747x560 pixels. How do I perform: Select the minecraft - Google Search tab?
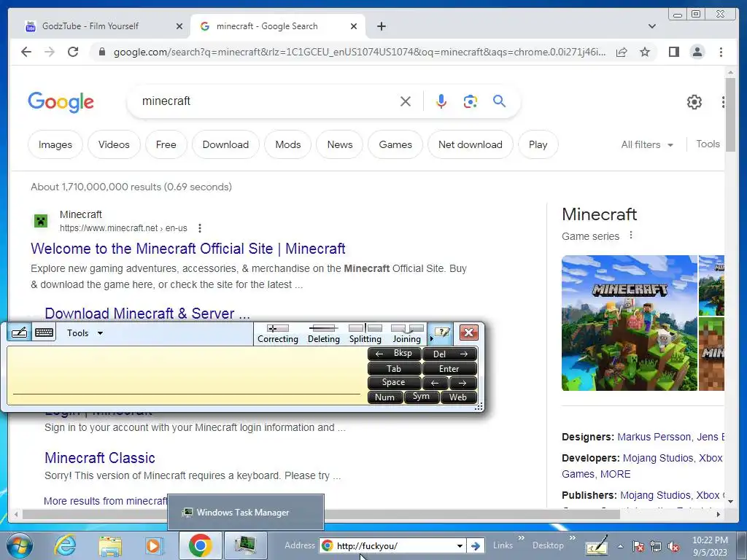278,26
